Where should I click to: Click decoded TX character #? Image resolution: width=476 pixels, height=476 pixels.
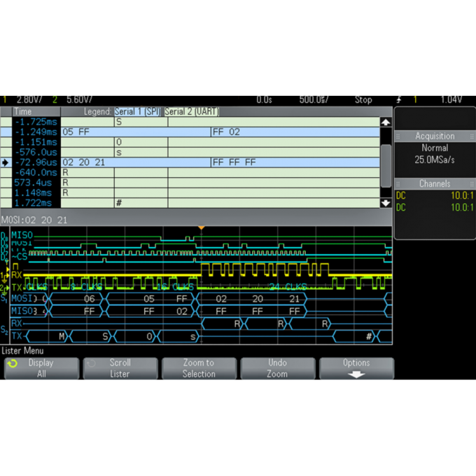point(369,337)
